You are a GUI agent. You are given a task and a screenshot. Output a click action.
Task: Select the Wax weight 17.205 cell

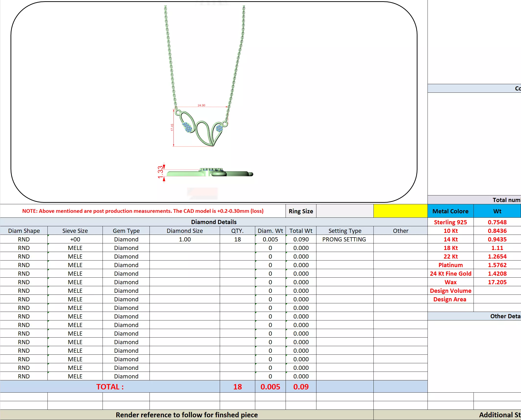[497, 282]
